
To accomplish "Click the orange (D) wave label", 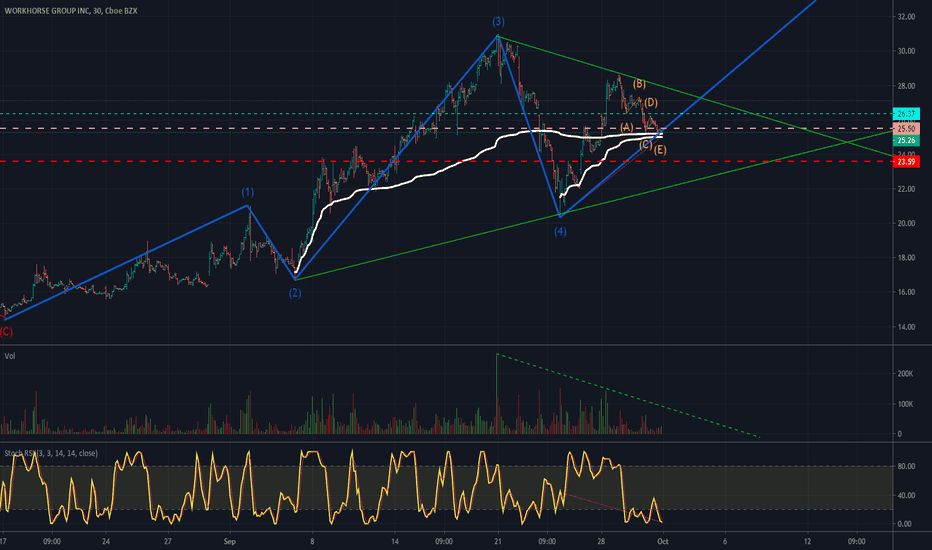I will click(x=650, y=103).
